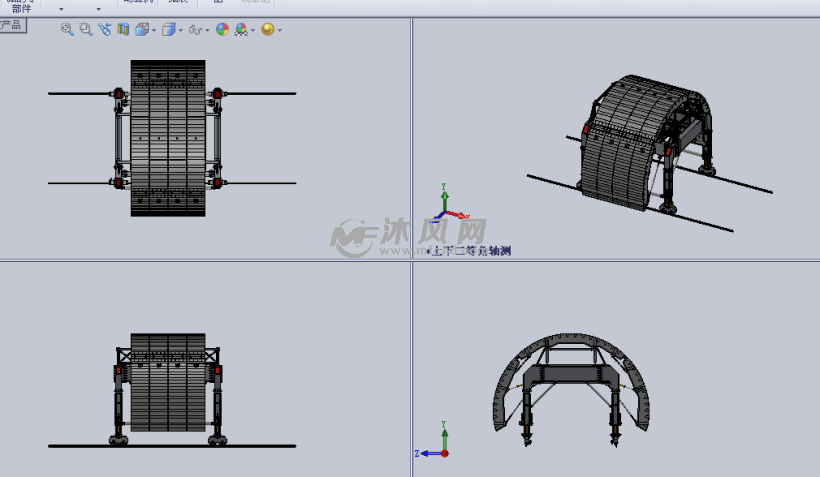Click the Apply Scene icon
Image resolution: width=820 pixels, height=477 pixels.
tap(241, 30)
